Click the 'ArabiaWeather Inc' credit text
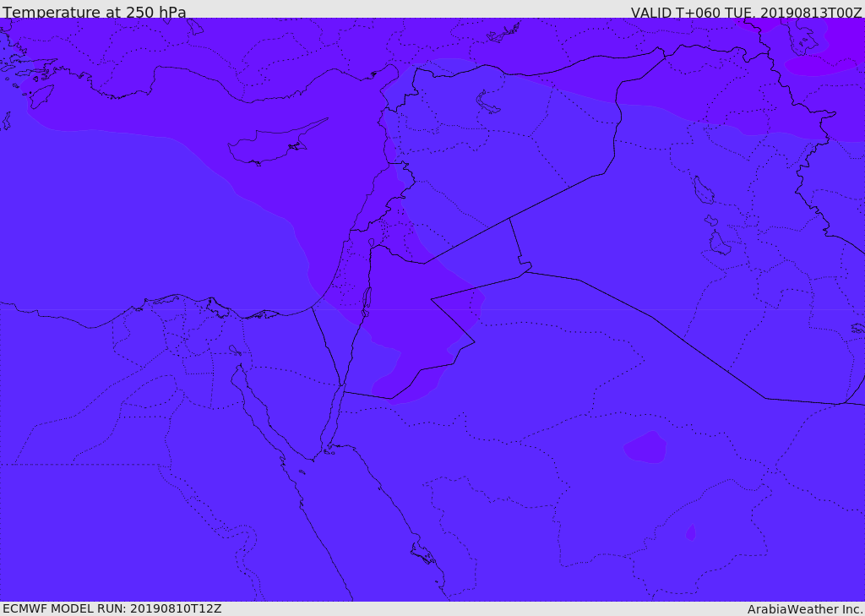Image resolution: width=865 pixels, height=616 pixels. pos(804,609)
